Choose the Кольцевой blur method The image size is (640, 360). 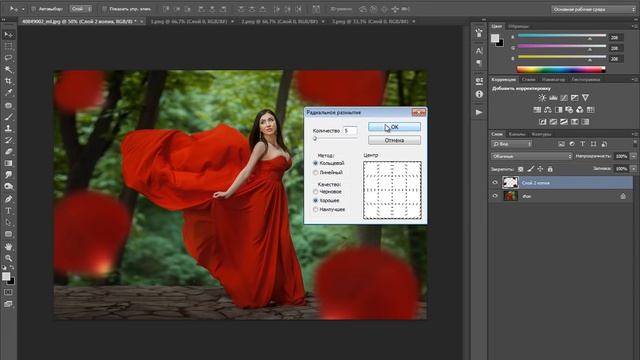pyautogui.click(x=316, y=163)
